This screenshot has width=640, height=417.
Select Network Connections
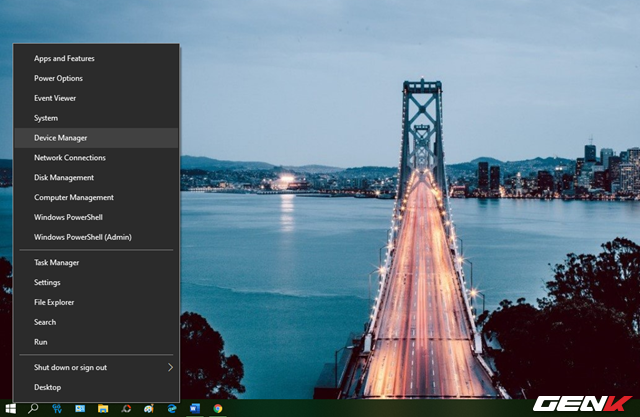point(69,158)
